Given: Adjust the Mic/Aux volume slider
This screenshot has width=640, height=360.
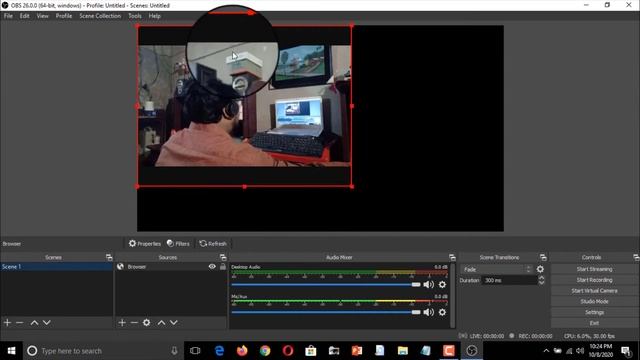Looking at the screenshot, I should pos(326,312).
